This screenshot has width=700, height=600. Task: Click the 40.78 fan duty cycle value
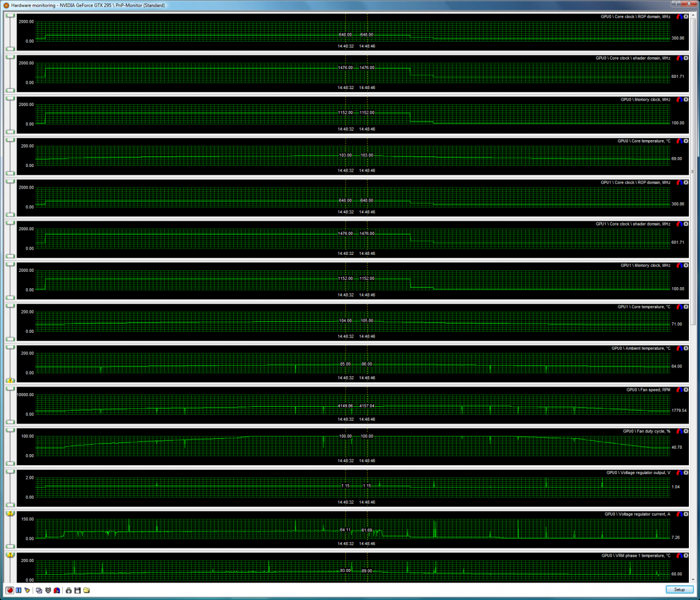click(x=677, y=448)
